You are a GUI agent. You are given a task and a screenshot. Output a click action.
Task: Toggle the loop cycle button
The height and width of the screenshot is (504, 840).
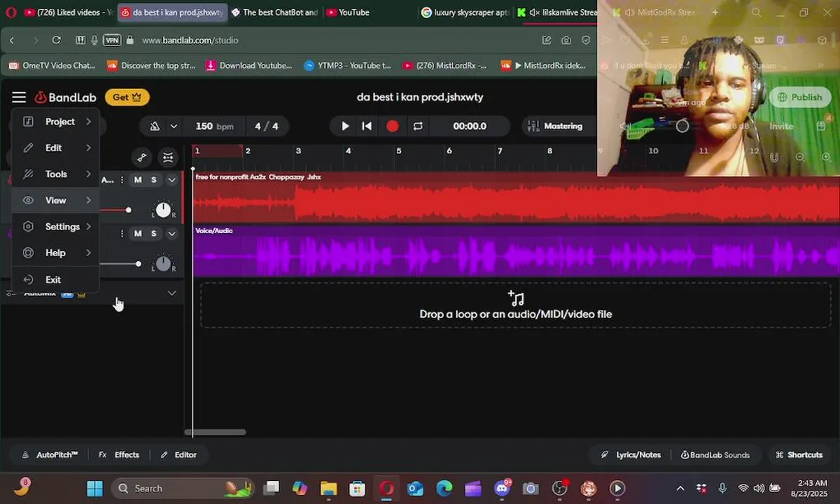point(418,126)
